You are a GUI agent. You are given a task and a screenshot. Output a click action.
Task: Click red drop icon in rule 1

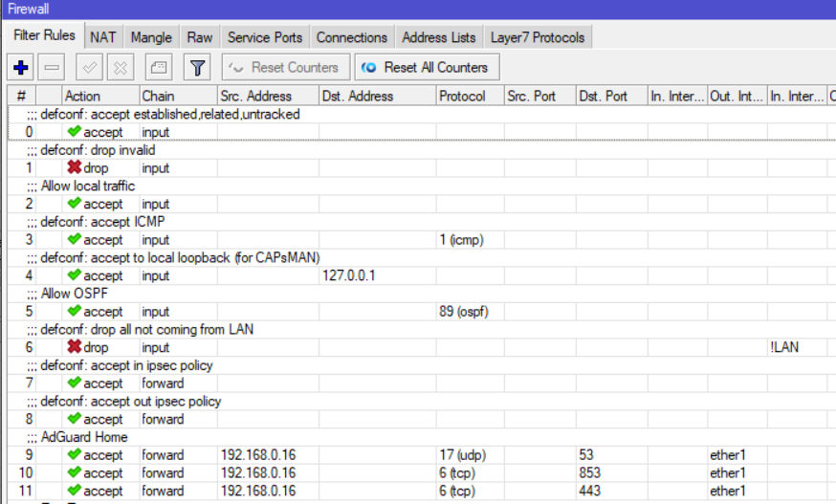(74, 167)
